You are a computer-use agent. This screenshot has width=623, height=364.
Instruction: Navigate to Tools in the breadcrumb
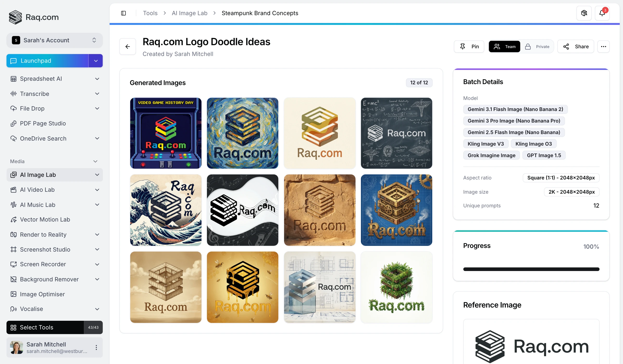pyautogui.click(x=150, y=13)
